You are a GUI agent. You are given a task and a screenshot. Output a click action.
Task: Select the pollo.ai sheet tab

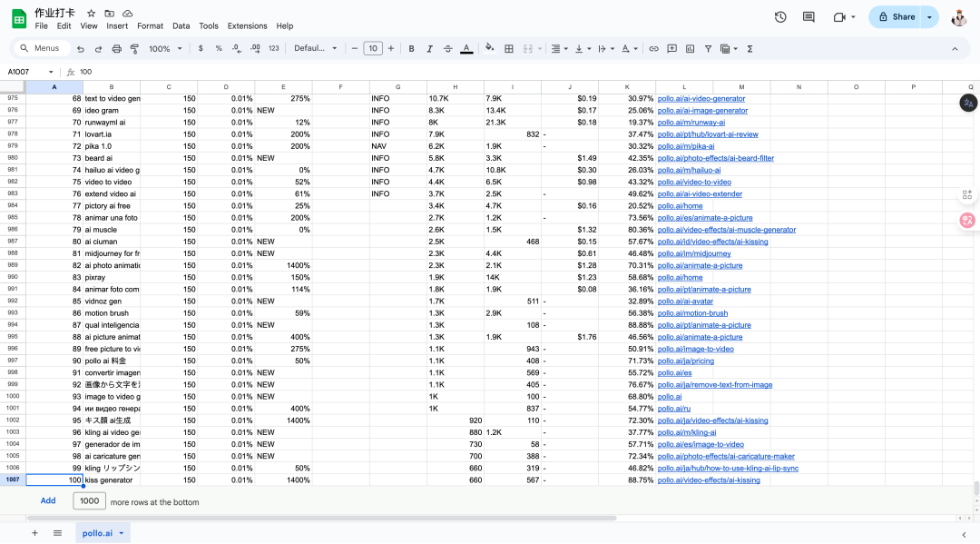click(x=103, y=533)
